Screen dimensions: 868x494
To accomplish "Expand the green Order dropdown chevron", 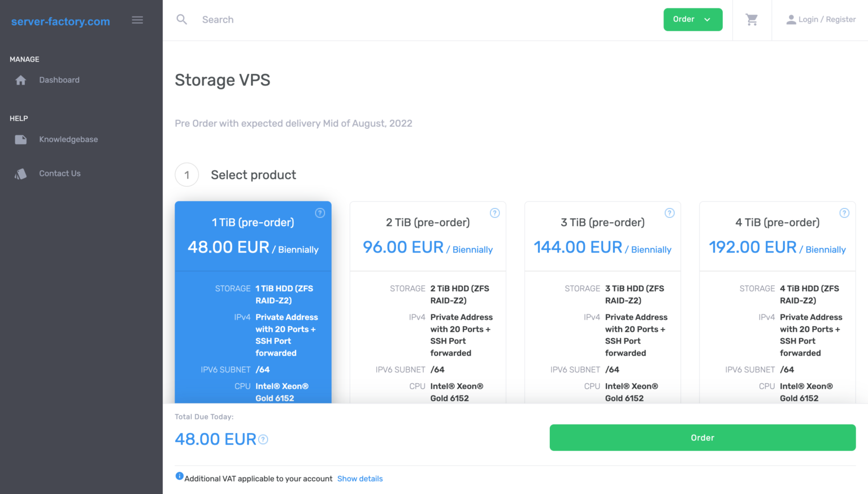I will click(x=706, y=19).
